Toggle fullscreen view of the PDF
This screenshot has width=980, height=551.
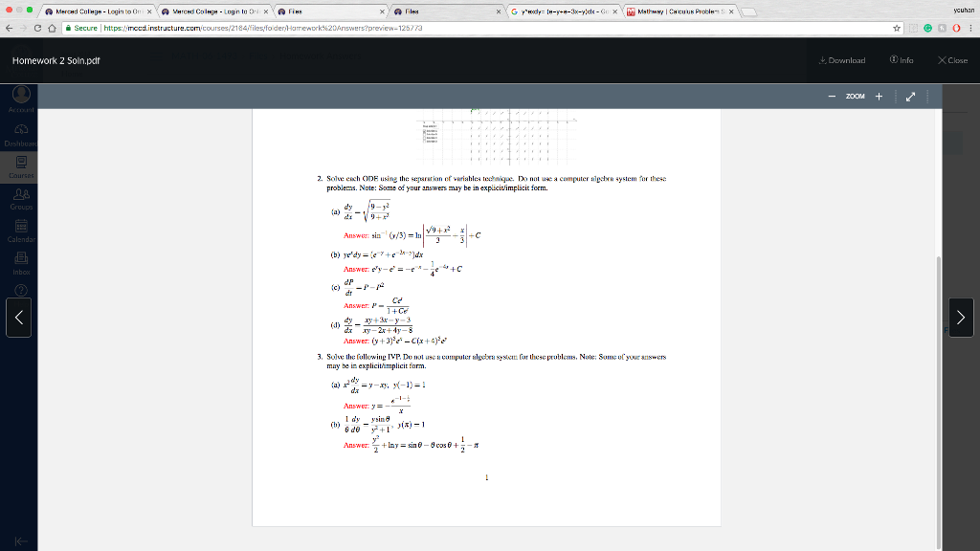point(909,96)
